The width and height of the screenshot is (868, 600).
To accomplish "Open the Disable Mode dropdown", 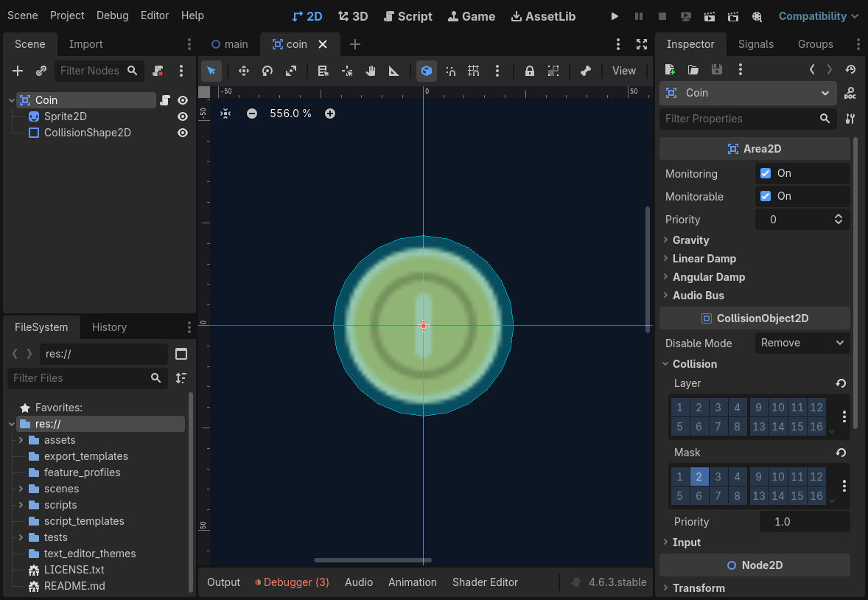I will (x=802, y=343).
